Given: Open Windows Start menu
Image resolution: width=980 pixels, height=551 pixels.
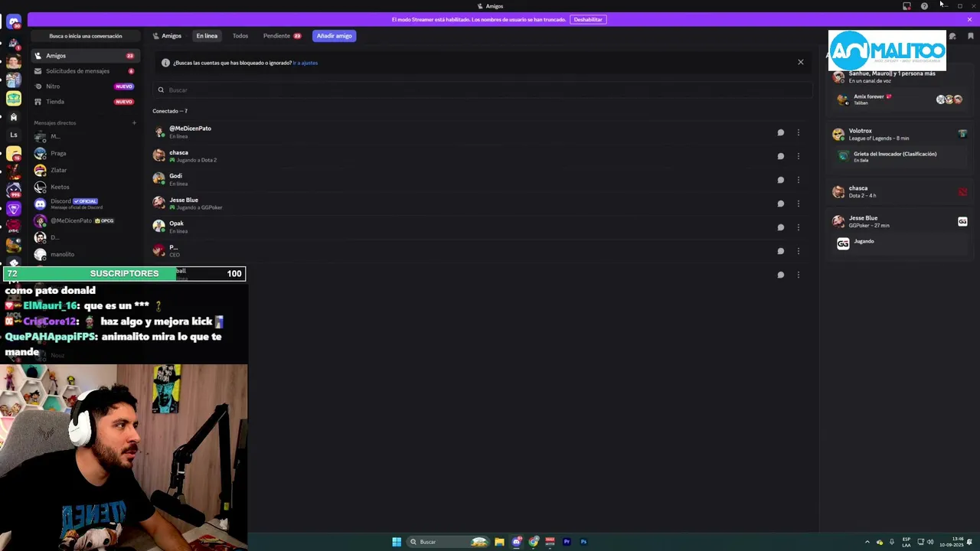Looking at the screenshot, I should 397,542.
